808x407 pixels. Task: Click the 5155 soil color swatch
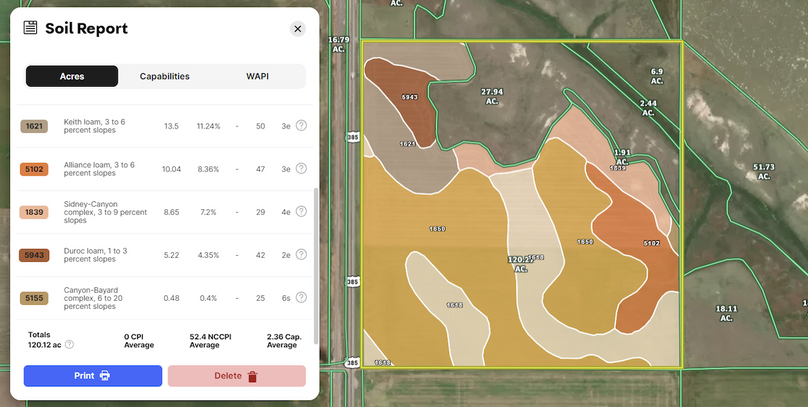[x=35, y=298]
